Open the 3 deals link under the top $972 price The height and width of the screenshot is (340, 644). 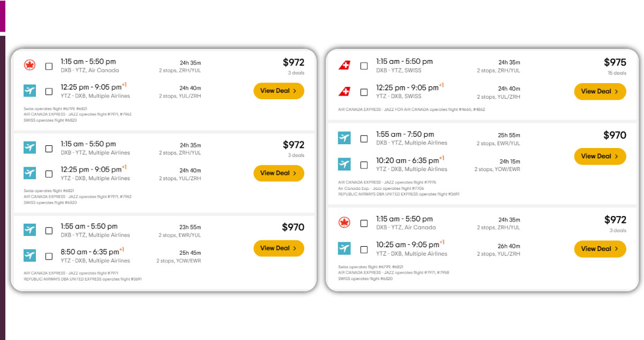pyautogui.click(x=295, y=72)
